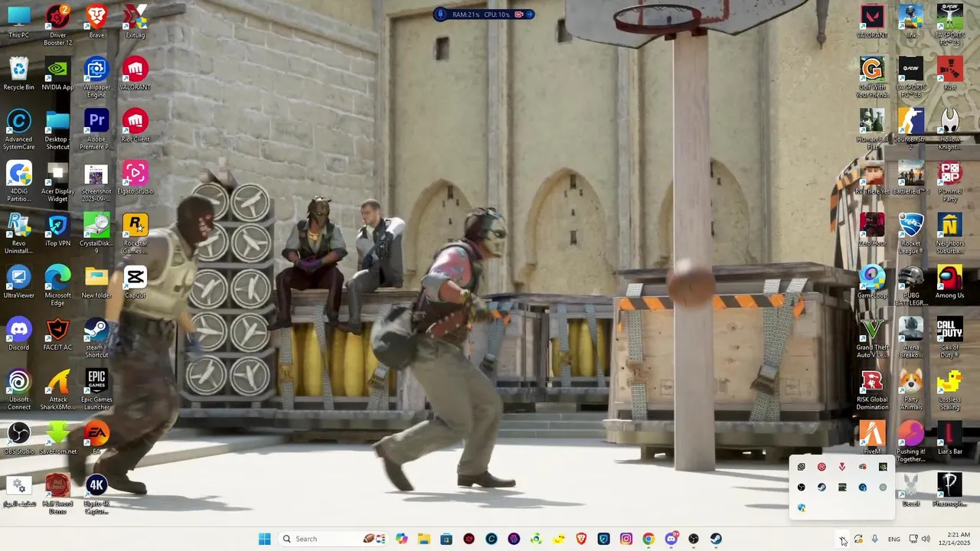
Task: Launch Advanced SystemCare from desktop
Action: click(18, 129)
